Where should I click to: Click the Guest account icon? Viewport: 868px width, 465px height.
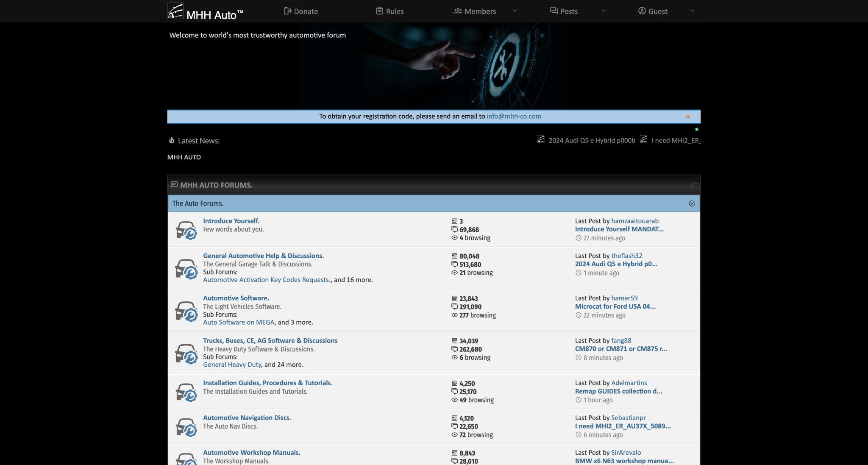point(642,11)
